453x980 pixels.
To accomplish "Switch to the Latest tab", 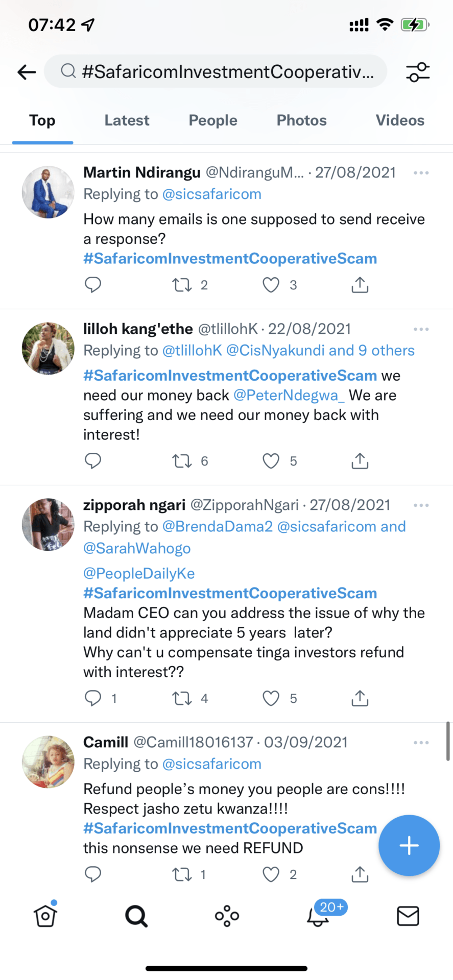I will [x=127, y=120].
